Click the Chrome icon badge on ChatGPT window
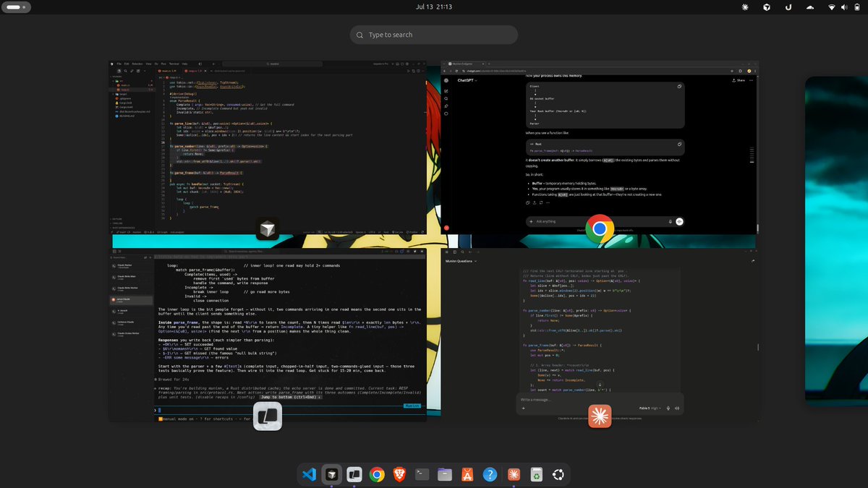The width and height of the screenshot is (868, 488). (x=600, y=229)
